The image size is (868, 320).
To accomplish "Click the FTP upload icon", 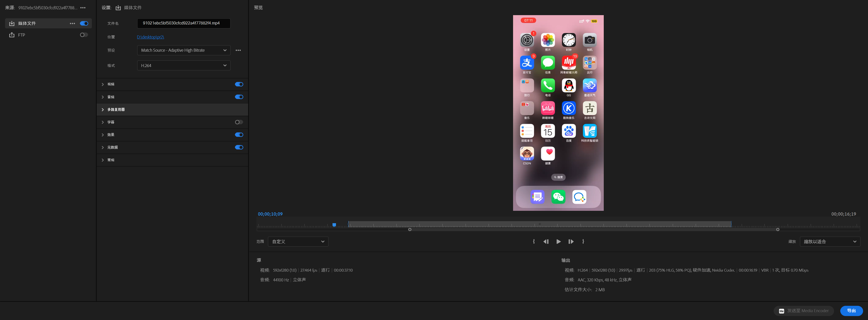I will click(12, 35).
